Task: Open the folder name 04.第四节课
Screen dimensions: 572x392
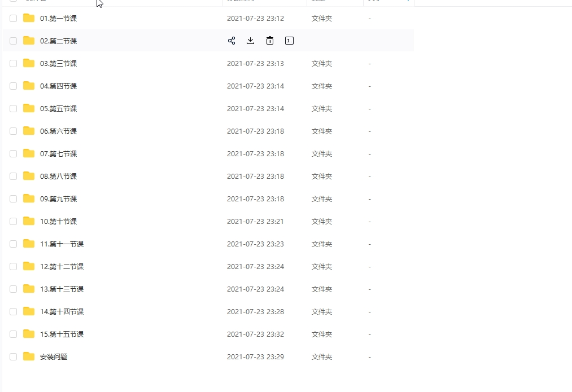Action: (58, 86)
